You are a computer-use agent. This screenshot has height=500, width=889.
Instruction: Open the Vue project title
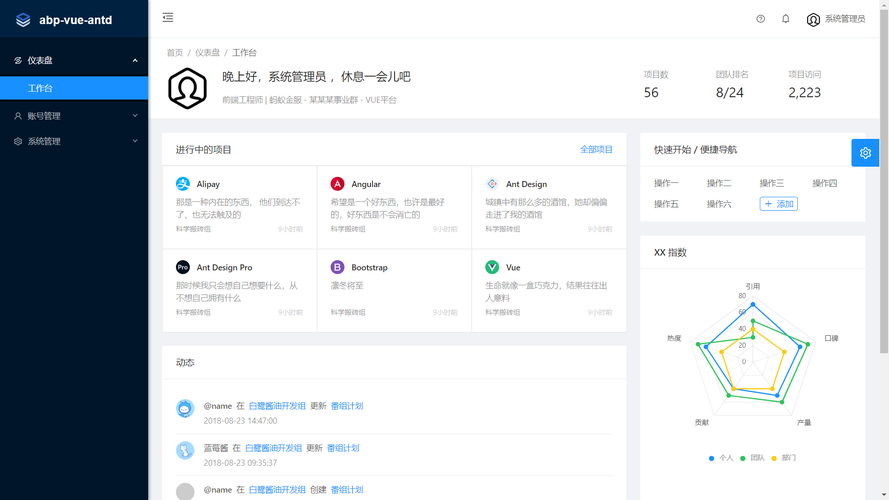pyautogui.click(x=513, y=268)
